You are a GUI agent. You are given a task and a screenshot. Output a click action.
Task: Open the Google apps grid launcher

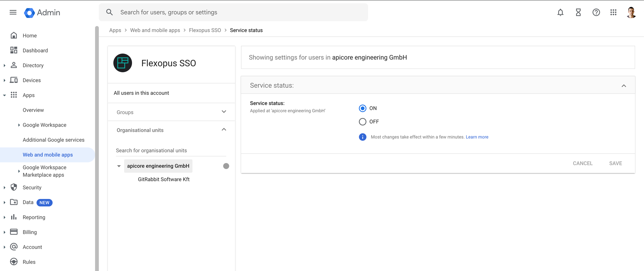click(x=613, y=13)
